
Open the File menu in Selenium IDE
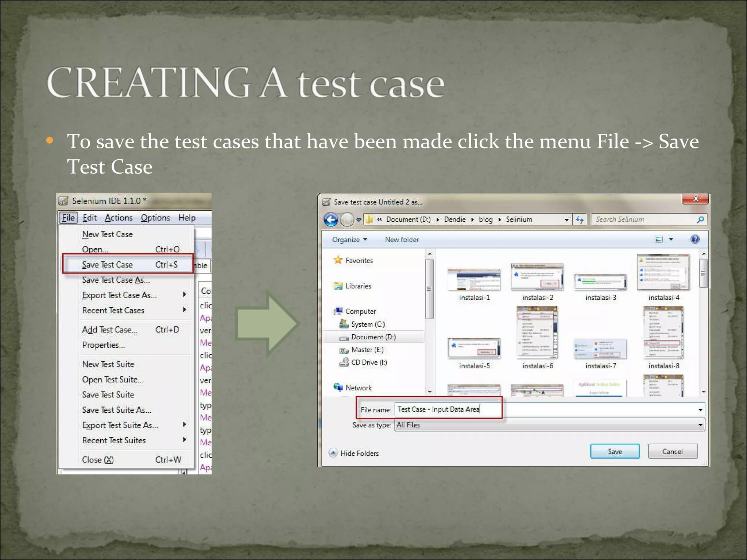click(x=68, y=218)
